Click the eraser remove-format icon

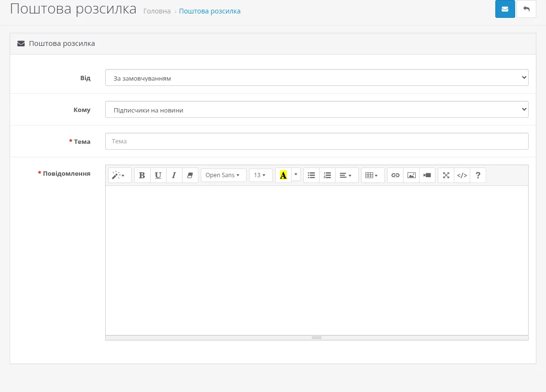pos(190,175)
